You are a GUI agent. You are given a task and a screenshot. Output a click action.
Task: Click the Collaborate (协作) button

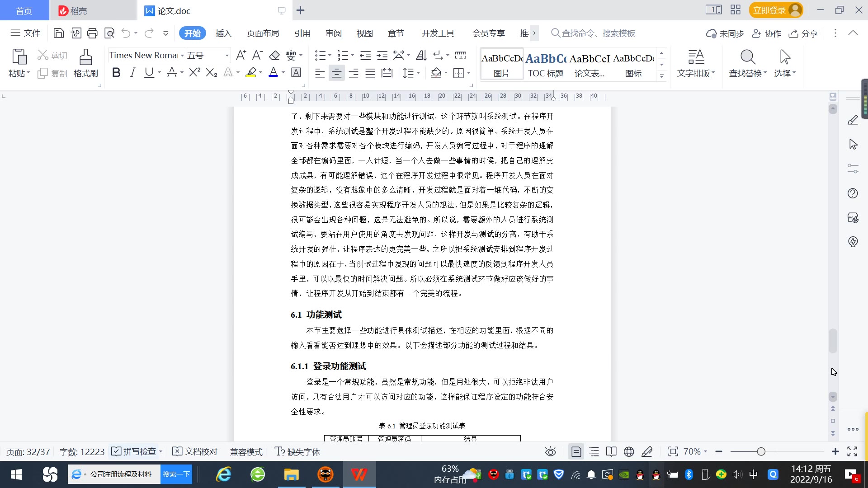767,33
